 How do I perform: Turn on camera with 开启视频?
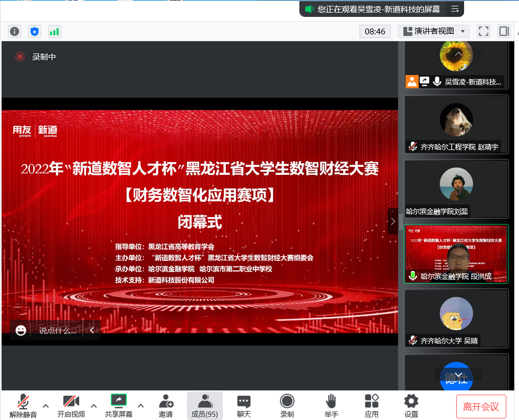click(71, 405)
